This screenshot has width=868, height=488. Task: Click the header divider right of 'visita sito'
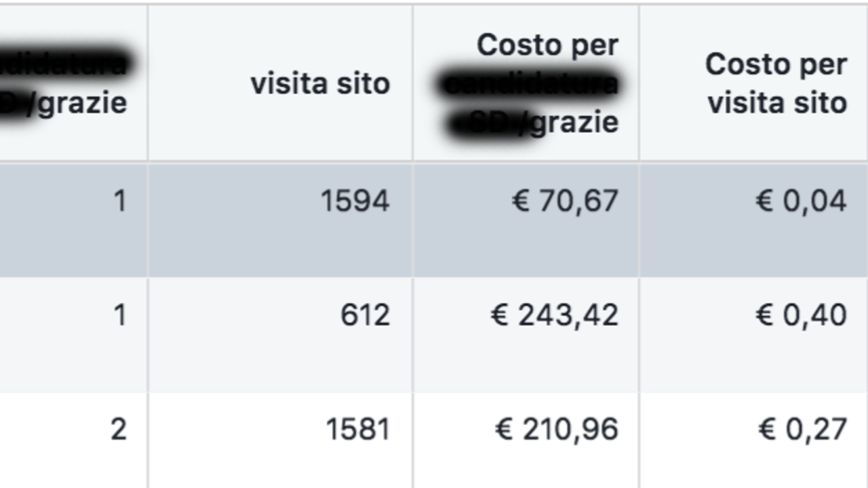click(412, 84)
